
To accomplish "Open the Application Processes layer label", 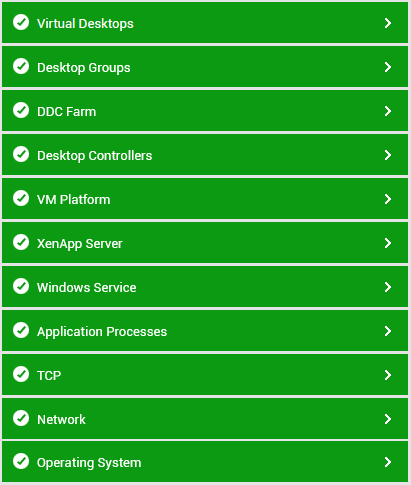I will click(102, 332).
